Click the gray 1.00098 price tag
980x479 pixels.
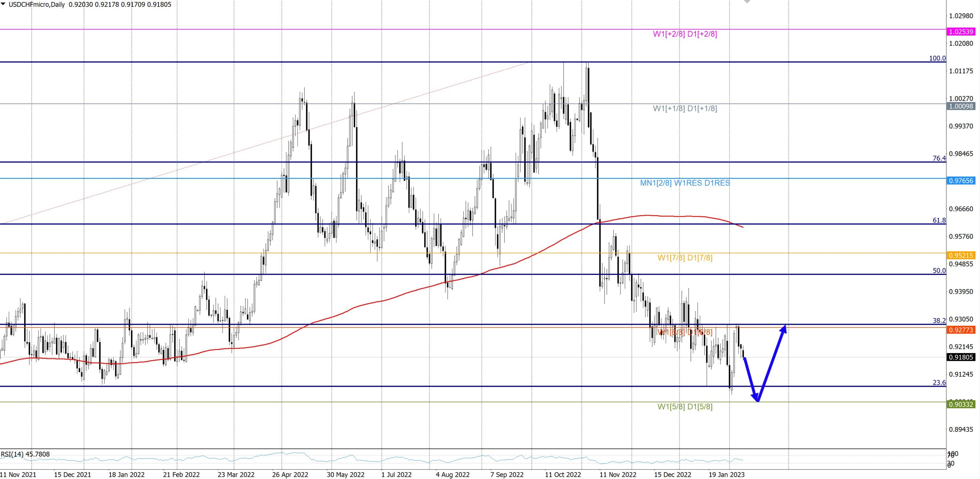pyautogui.click(x=961, y=106)
